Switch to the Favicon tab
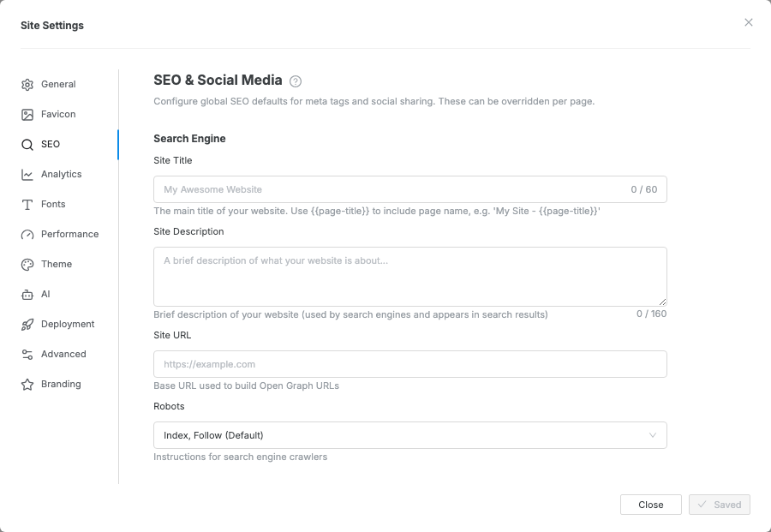Image resolution: width=771 pixels, height=532 pixels. (x=58, y=114)
